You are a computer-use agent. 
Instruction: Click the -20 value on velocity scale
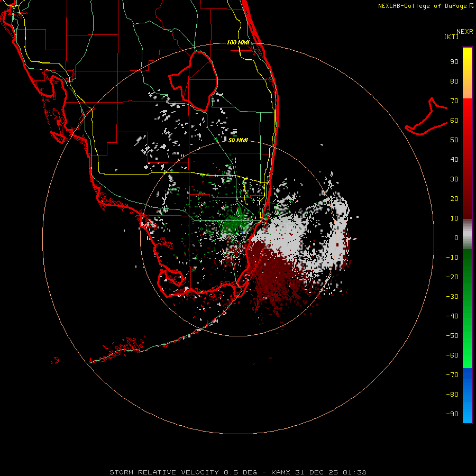(452, 277)
